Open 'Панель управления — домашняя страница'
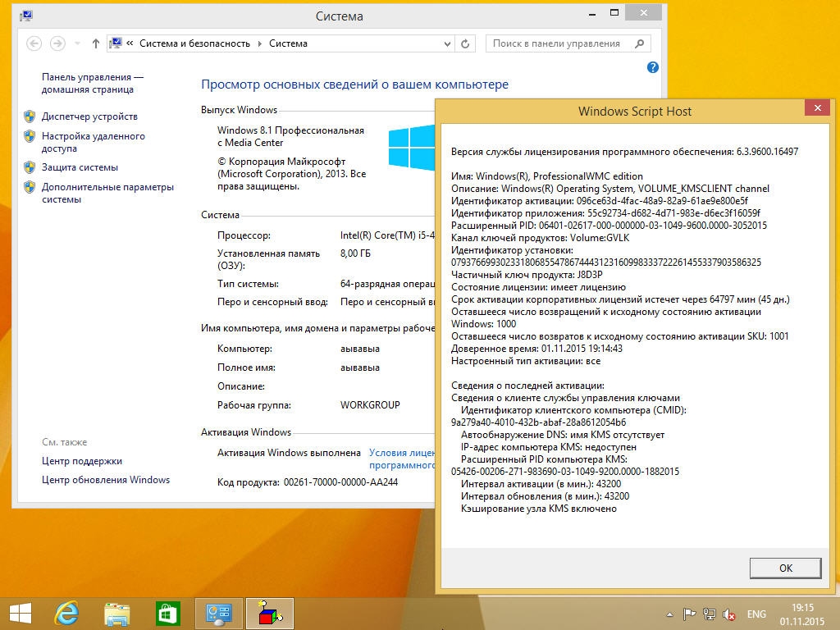 (93, 83)
